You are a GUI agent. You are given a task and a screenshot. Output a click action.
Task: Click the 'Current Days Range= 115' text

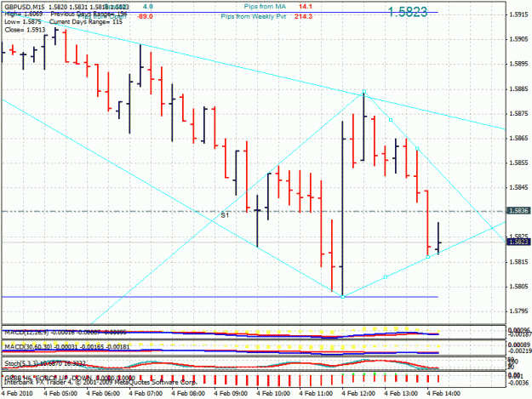point(86,22)
